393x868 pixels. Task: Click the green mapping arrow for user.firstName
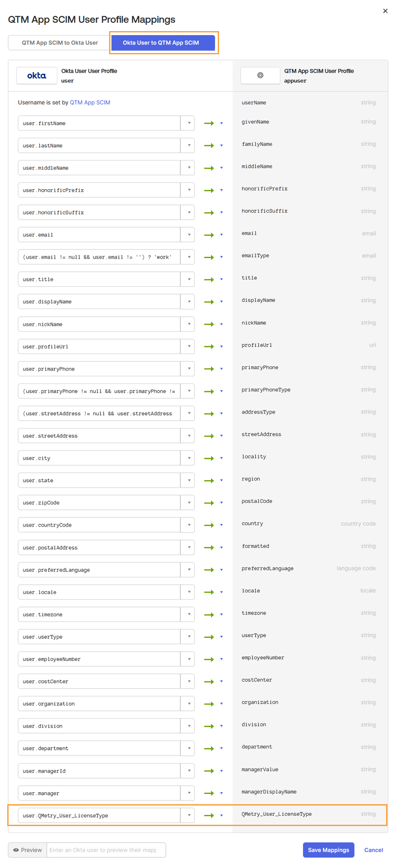pyautogui.click(x=209, y=123)
